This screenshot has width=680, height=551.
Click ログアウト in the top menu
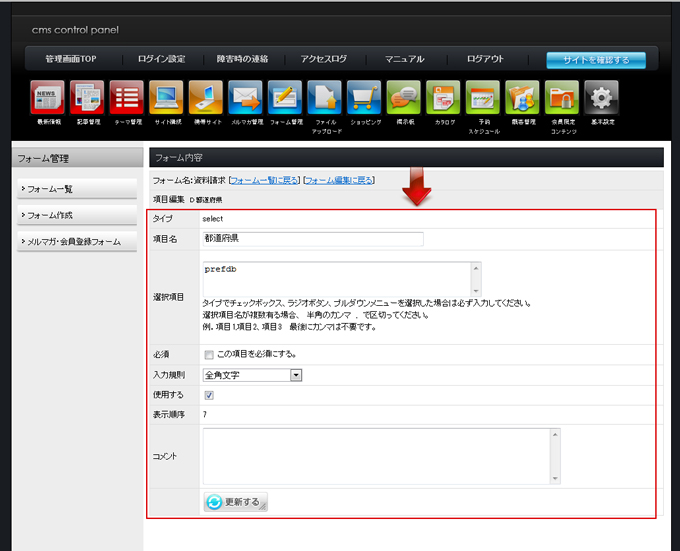coord(485,60)
